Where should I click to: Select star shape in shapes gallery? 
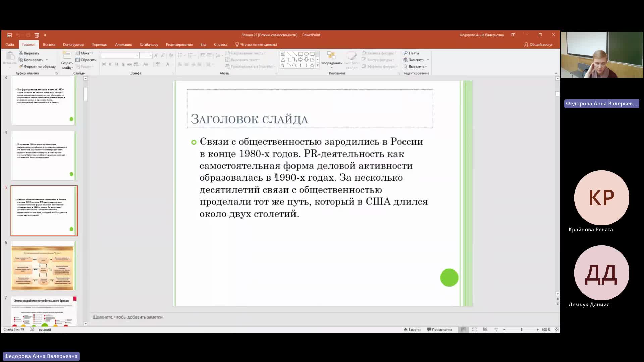pyautogui.click(x=312, y=65)
